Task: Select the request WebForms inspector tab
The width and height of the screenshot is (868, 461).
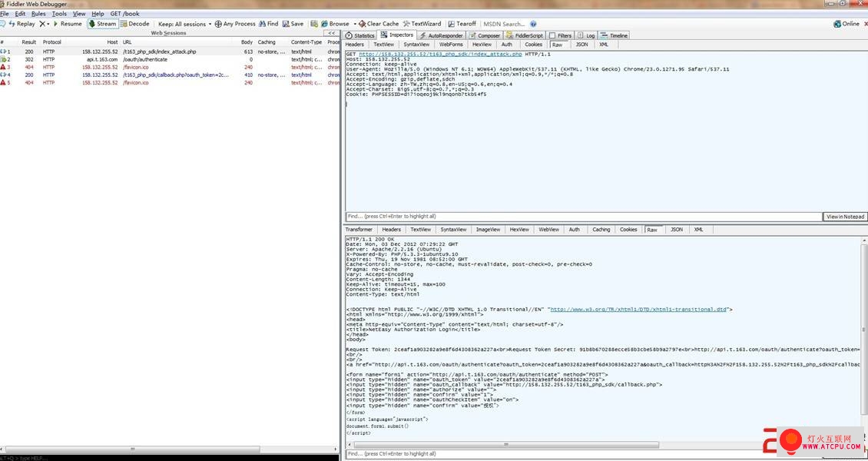Action: (451, 45)
